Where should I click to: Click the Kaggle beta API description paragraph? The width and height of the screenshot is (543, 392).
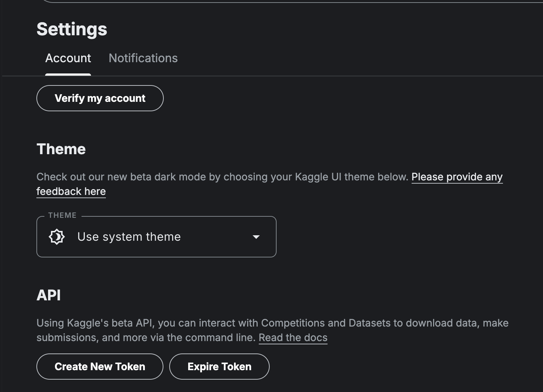pos(272,330)
